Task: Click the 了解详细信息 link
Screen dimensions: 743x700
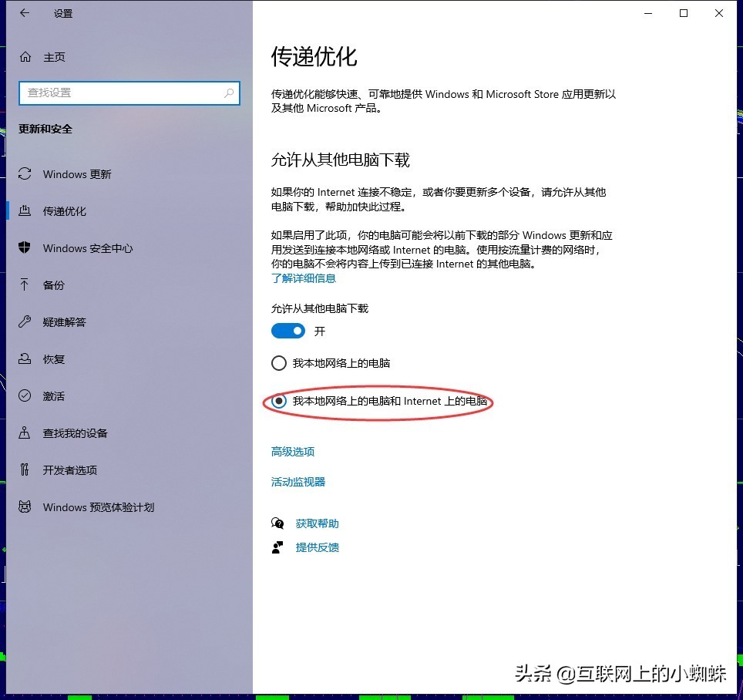Action: [x=303, y=278]
